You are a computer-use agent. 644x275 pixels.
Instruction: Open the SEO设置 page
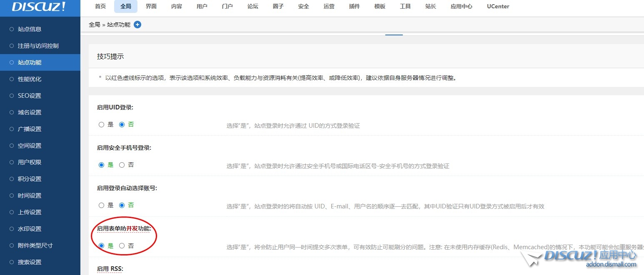click(31, 96)
